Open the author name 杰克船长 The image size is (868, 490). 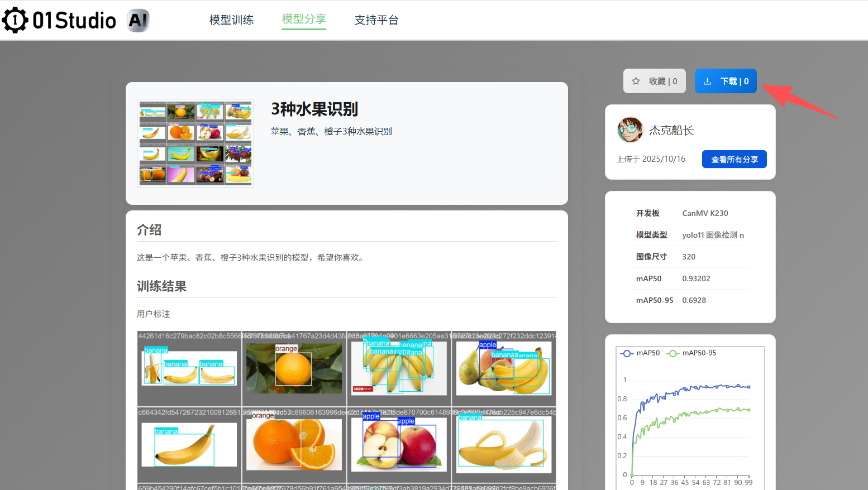coord(671,130)
